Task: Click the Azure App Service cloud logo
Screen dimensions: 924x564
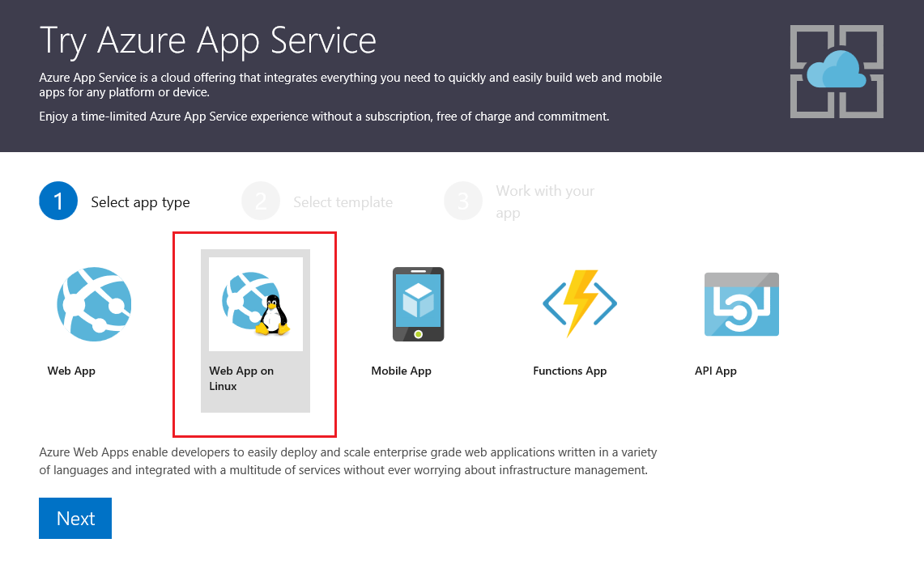Action: pyautogui.click(x=837, y=71)
